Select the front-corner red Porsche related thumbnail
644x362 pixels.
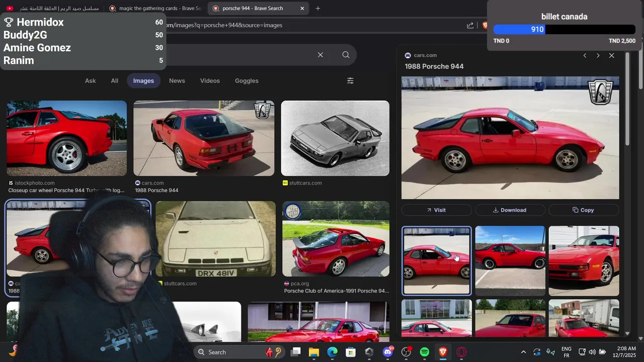click(x=584, y=260)
